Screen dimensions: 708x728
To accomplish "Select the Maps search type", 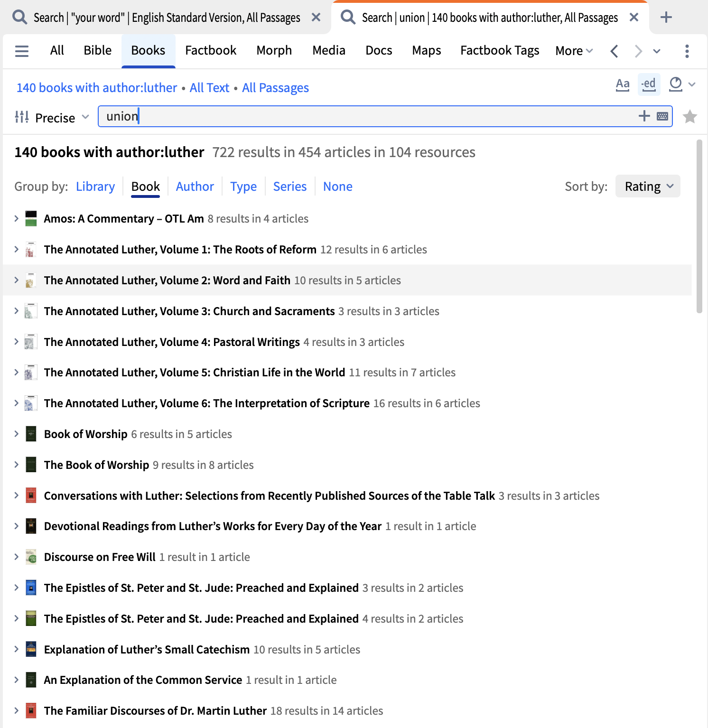I will 427,50.
